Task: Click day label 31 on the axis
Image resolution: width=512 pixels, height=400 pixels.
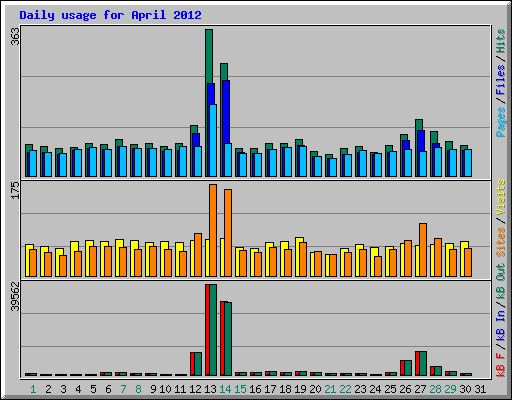Action: point(480,389)
